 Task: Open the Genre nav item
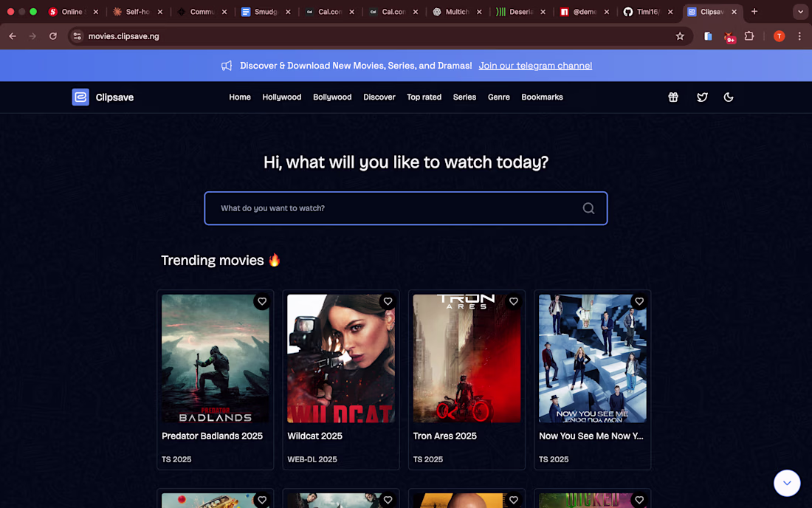499,97
